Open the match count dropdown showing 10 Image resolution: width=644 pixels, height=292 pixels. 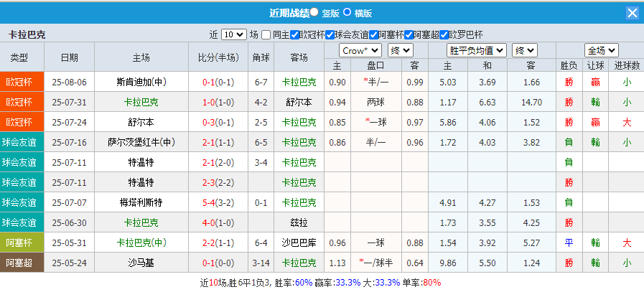tap(233, 34)
